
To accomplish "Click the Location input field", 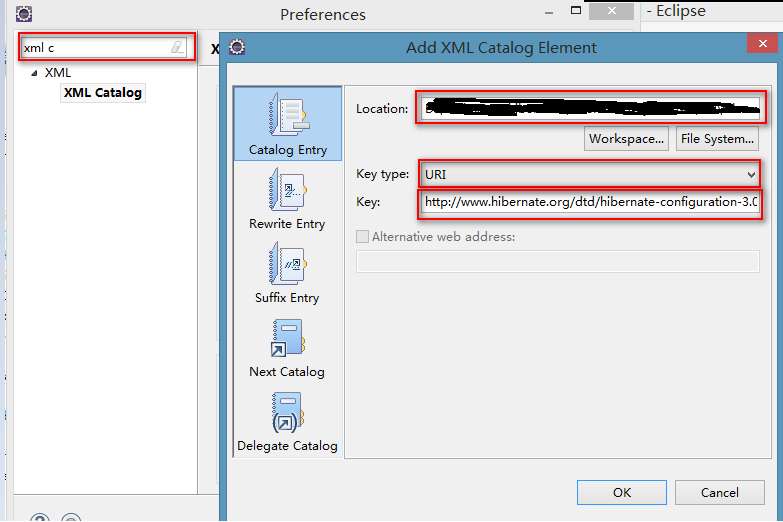I will pyautogui.click(x=590, y=108).
